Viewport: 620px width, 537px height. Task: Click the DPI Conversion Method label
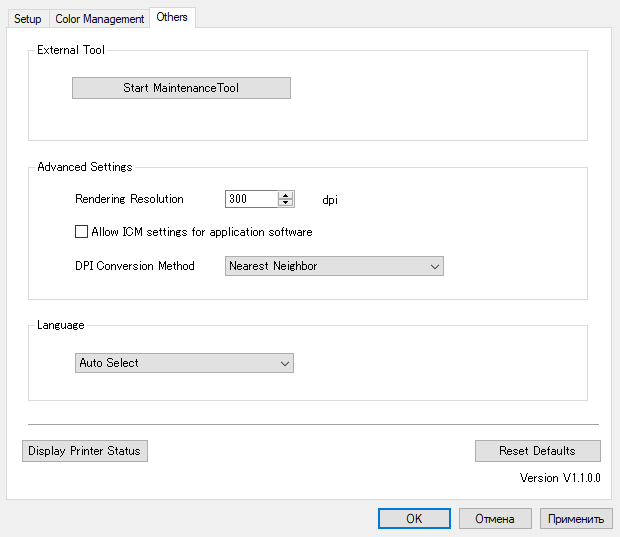click(135, 266)
